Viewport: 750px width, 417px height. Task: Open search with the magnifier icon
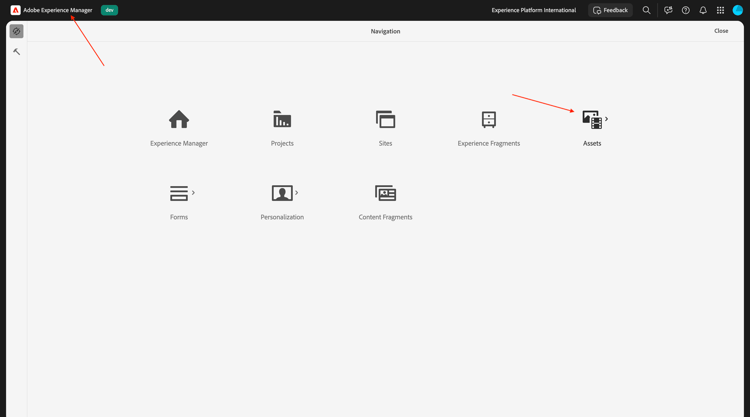point(646,10)
